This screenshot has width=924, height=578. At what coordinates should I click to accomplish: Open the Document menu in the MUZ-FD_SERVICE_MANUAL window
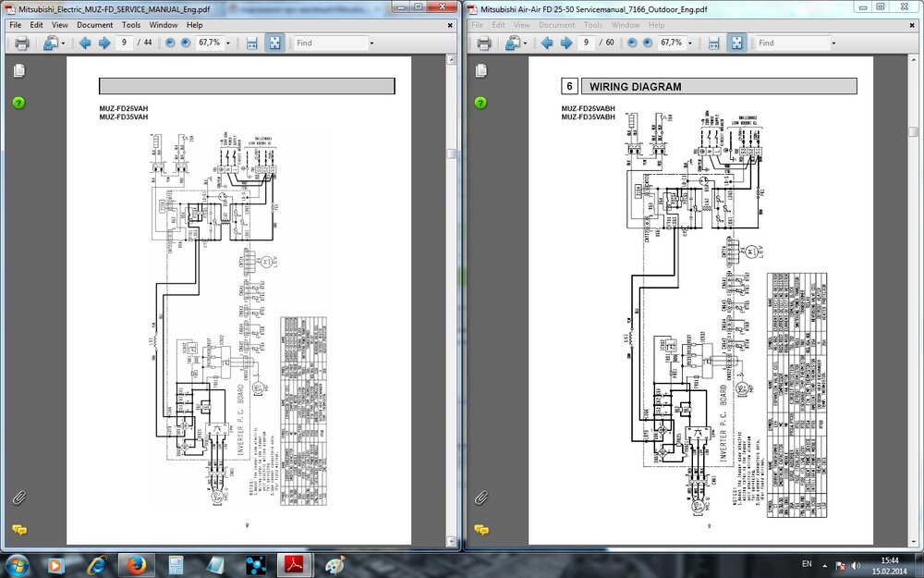[94, 25]
